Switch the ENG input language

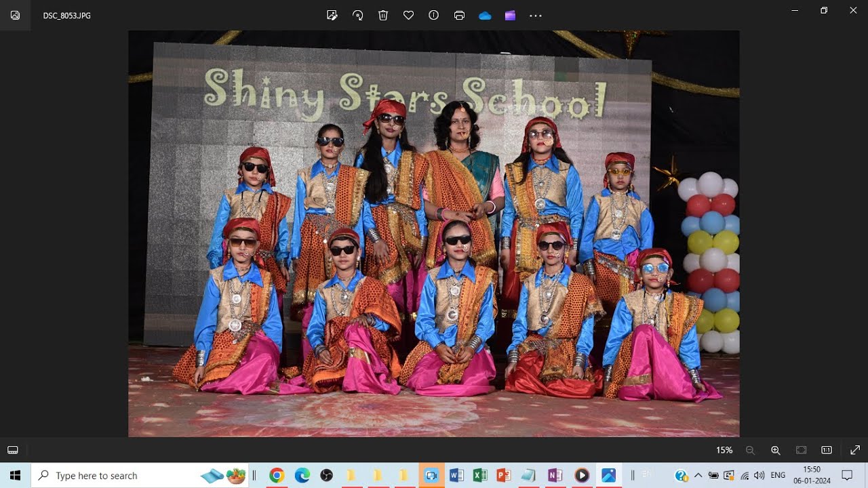(778, 475)
